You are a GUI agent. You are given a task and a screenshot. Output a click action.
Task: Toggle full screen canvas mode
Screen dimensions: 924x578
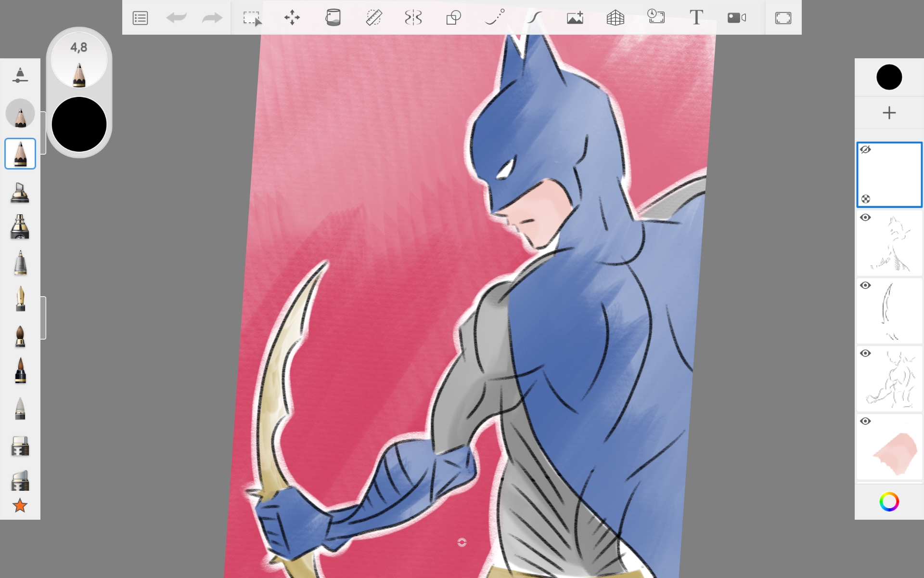783,18
